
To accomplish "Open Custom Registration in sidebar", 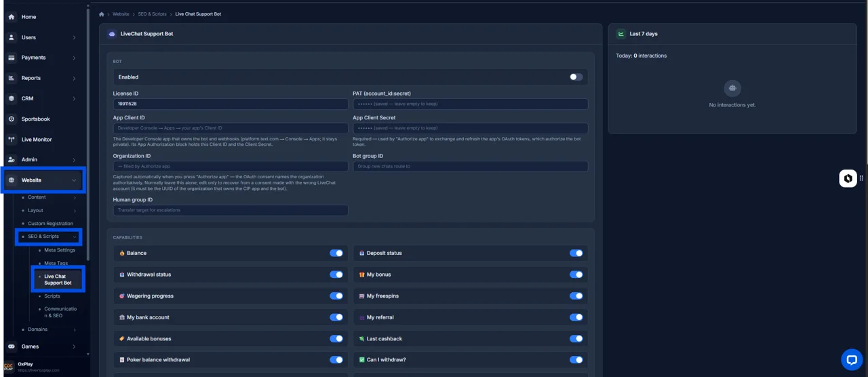I will (x=50, y=224).
